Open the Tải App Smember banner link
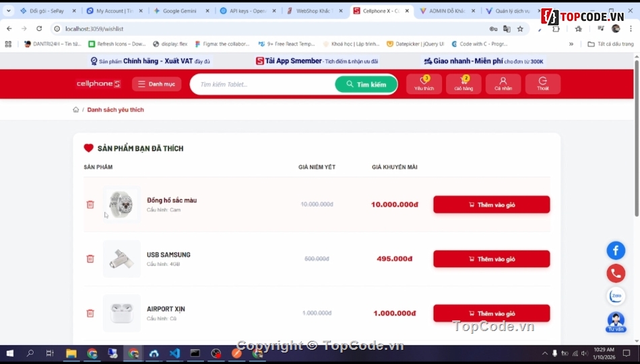Viewport: 640px width, 364px height. 317,61
